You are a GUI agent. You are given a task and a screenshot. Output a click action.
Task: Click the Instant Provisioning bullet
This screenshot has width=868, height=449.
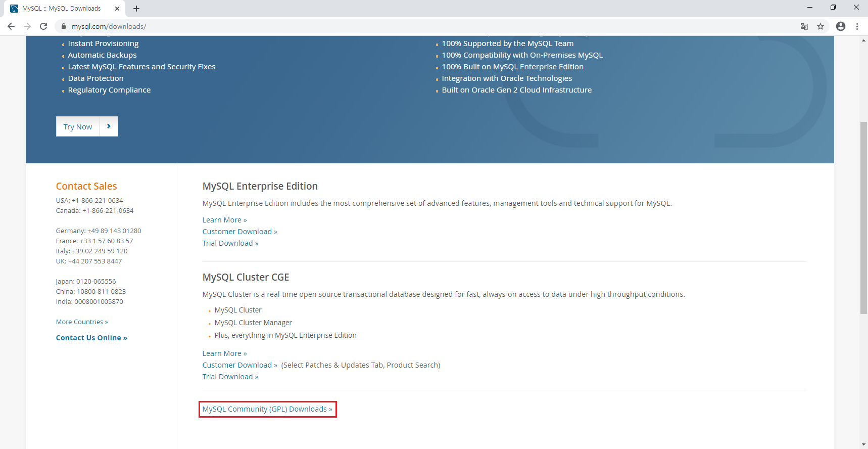(x=103, y=43)
